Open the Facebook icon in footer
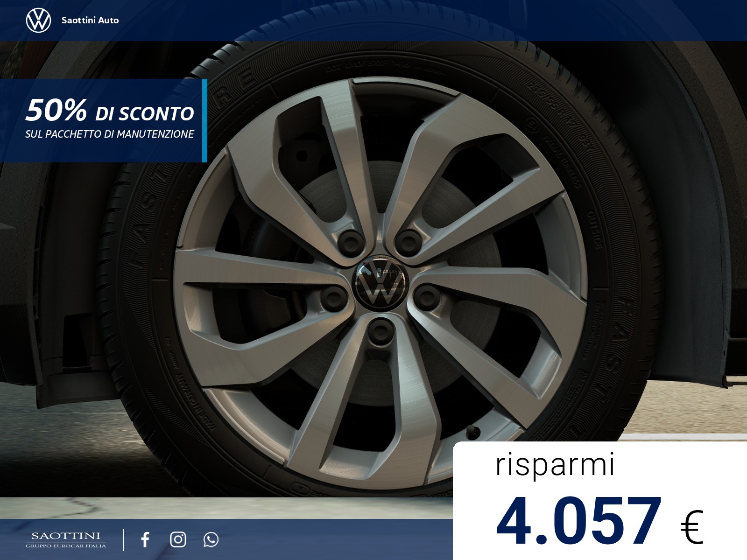 [x=145, y=539]
